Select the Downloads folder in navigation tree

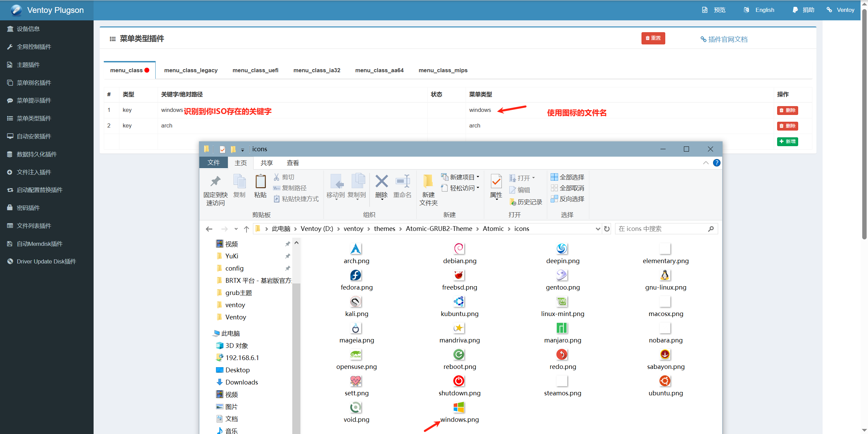click(x=241, y=382)
